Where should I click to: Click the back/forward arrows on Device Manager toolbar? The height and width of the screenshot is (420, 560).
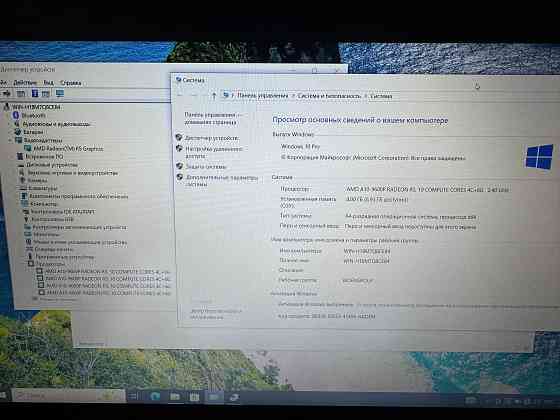pyautogui.click(x=6, y=93)
